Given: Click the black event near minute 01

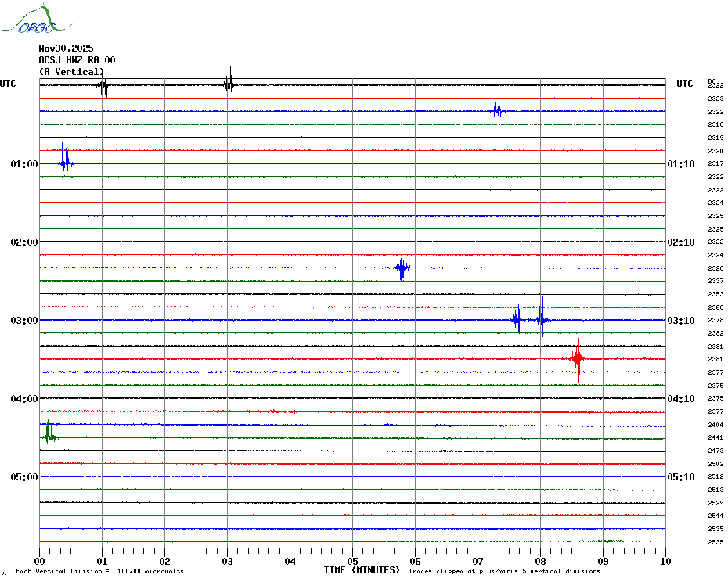Looking at the screenshot, I should (x=103, y=85).
